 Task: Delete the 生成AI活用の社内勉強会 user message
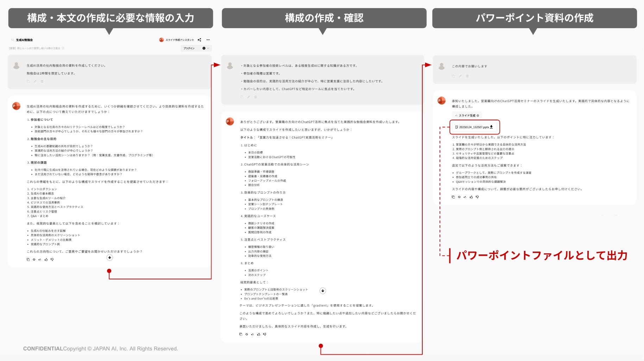coord(42,81)
